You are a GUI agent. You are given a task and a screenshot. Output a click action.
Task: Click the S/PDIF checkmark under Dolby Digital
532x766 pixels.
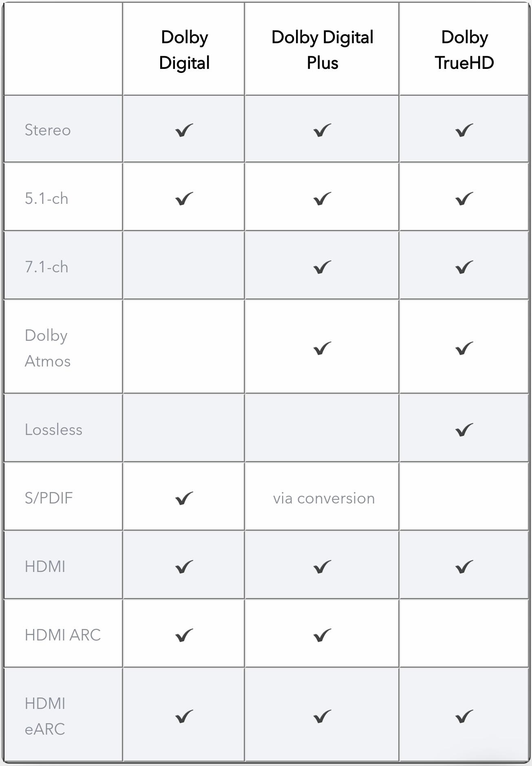(184, 498)
